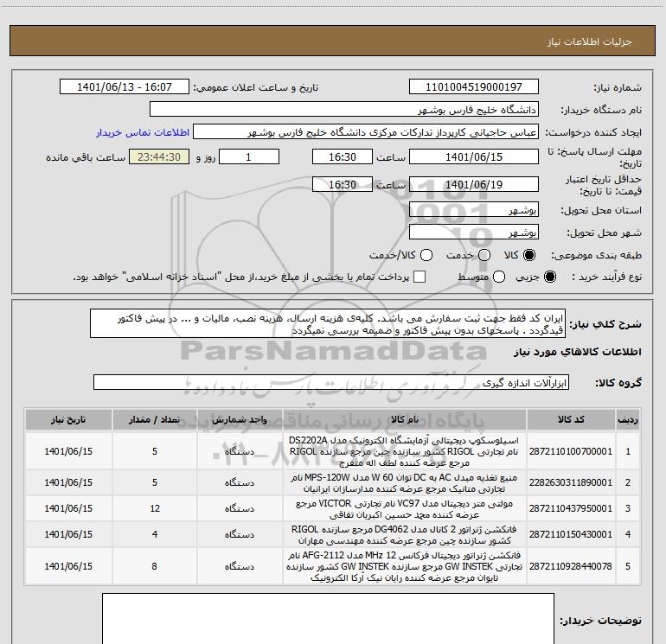Screen dimensions: 666x644
Task: Click the page header جزئیات اطلاعات نیاز
Action: (x=590, y=41)
